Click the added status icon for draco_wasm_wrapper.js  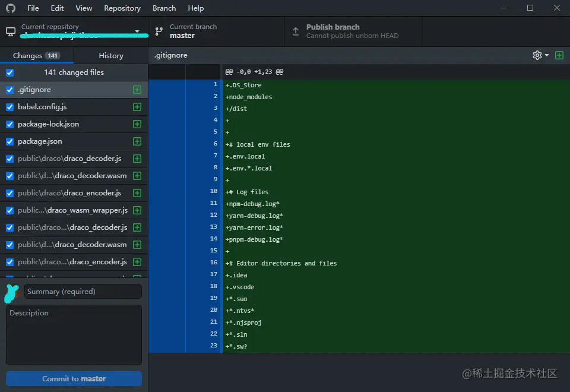point(137,210)
